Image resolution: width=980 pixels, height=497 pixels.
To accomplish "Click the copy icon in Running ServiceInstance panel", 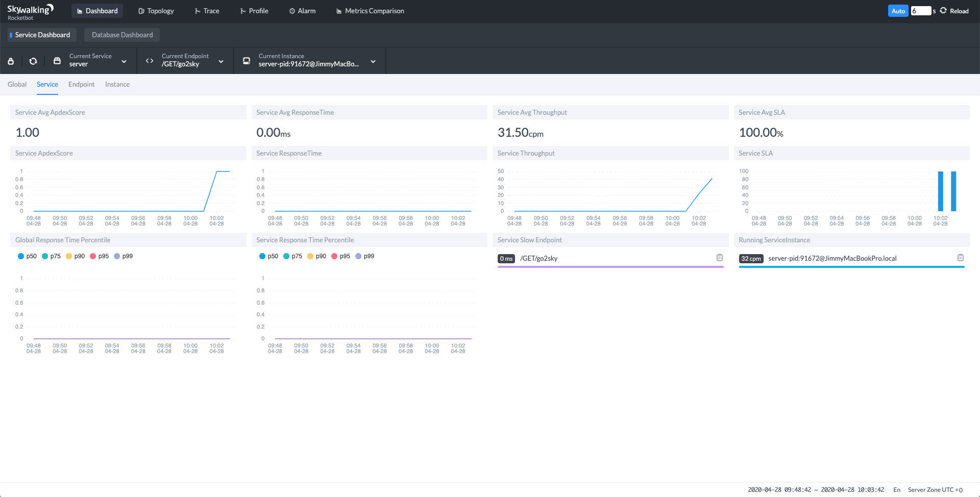I will (962, 258).
